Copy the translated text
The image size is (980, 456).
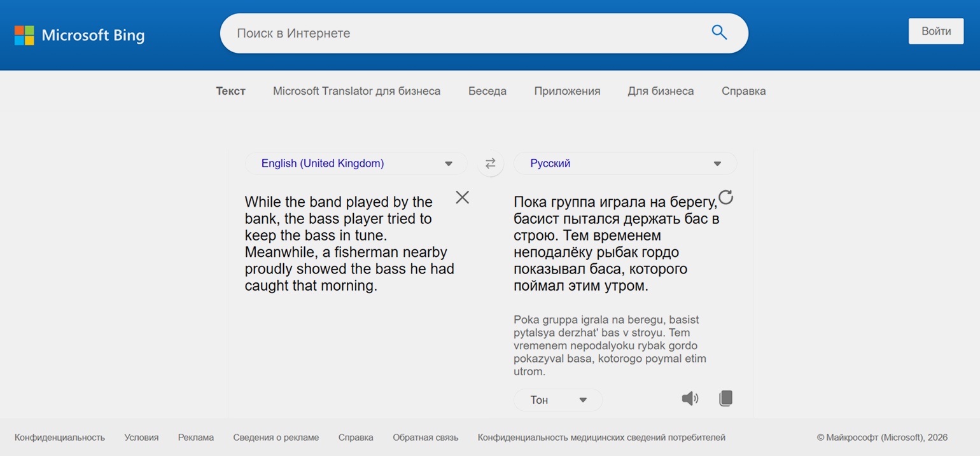click(x=725, y=399)
